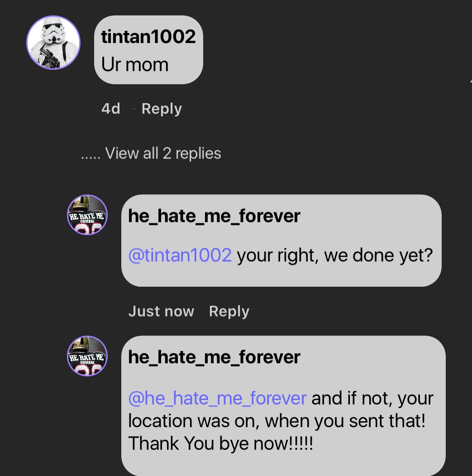The width and height of the screenshot is (472, 476).
Task: Select the he_hate_me_forever username in the last reply
Action: 214,357
